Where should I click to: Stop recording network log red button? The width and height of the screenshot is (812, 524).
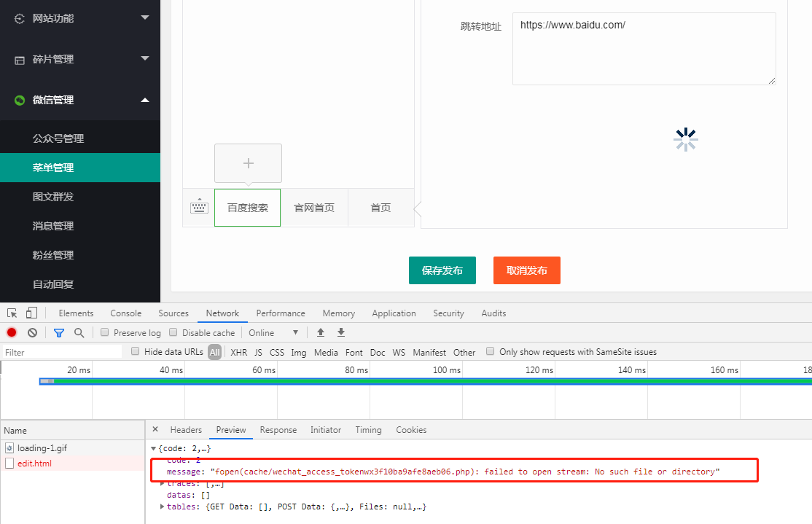pos(12,332)
